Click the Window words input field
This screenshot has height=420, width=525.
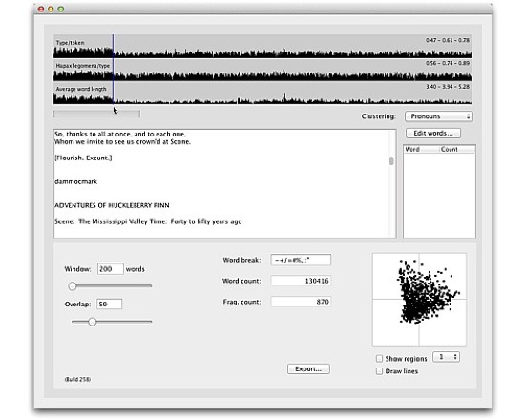[x=110, y=269]
